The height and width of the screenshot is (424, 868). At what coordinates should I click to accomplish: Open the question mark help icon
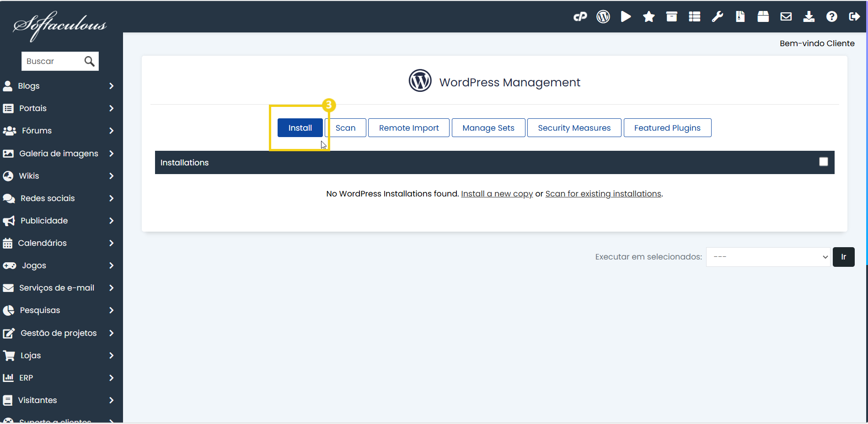(832, 17)
